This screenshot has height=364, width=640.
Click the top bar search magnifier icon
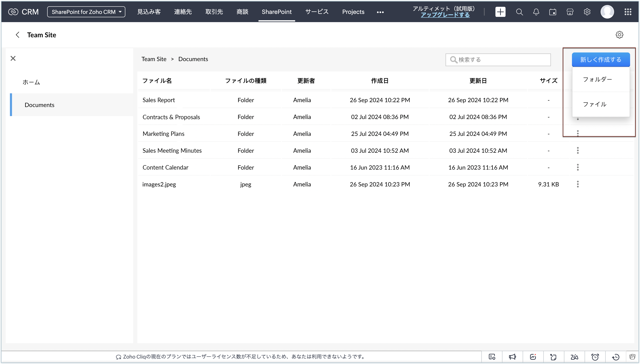coord(519,12)
